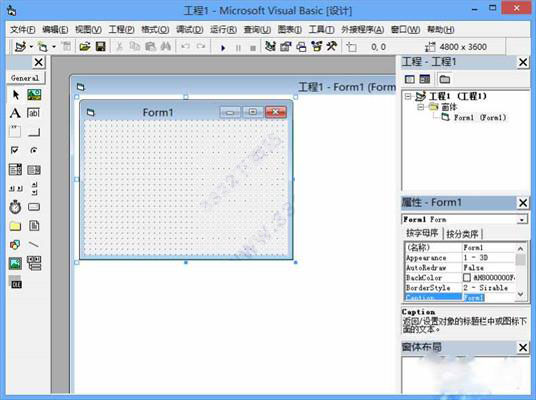Select Form1 (Form1) in the project tree
536x400 pixels.
point(480,118)
